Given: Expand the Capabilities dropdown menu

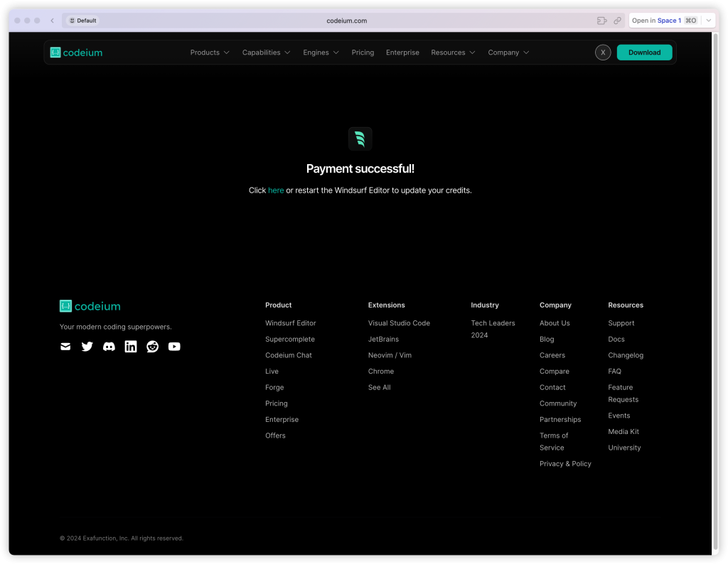Looking at the screenshot, I should coord(266,53).
